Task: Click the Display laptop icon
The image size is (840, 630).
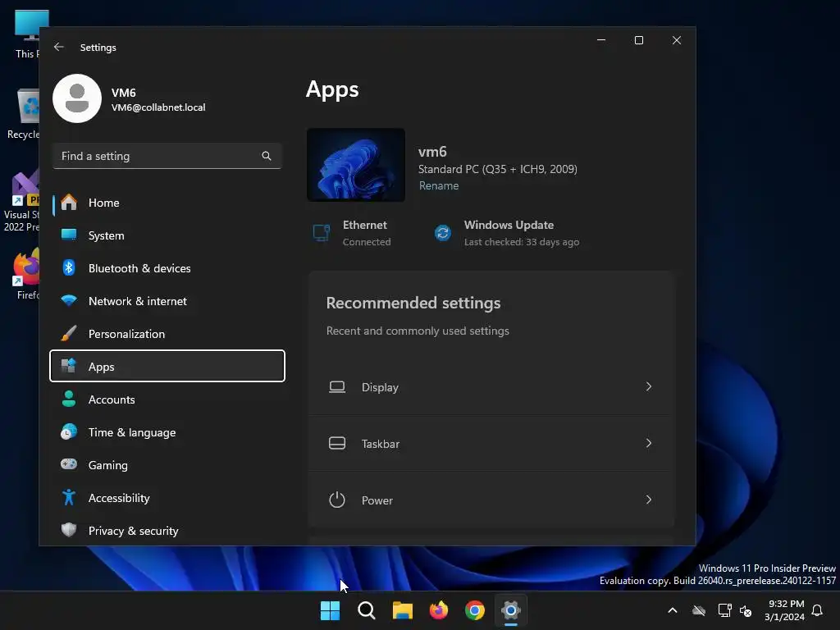Action: (337, 387)
